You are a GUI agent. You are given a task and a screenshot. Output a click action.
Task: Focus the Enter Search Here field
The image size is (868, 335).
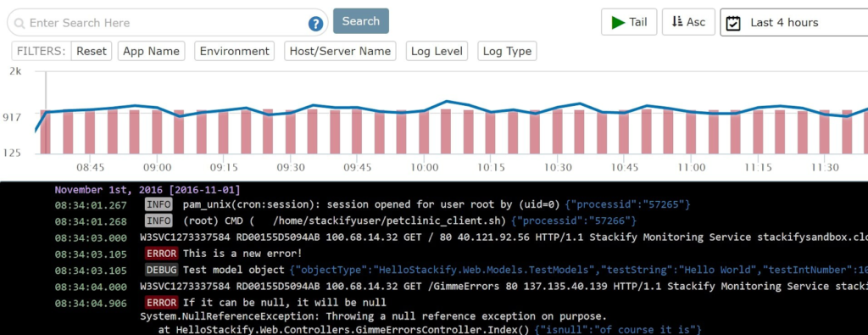[x=166, y=23]
